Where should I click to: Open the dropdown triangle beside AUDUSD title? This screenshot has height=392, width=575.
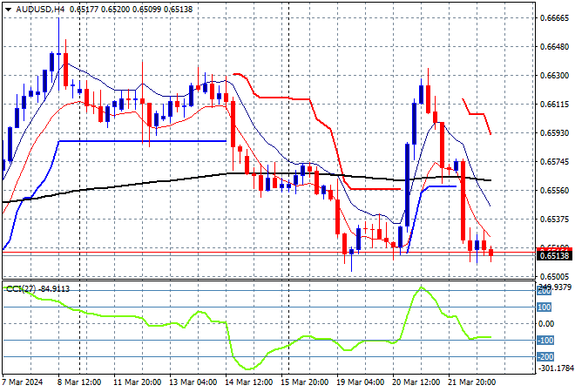(8, 8)
